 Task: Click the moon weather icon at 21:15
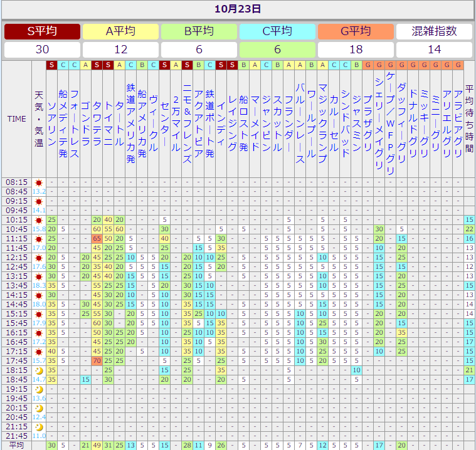(39, 427)
